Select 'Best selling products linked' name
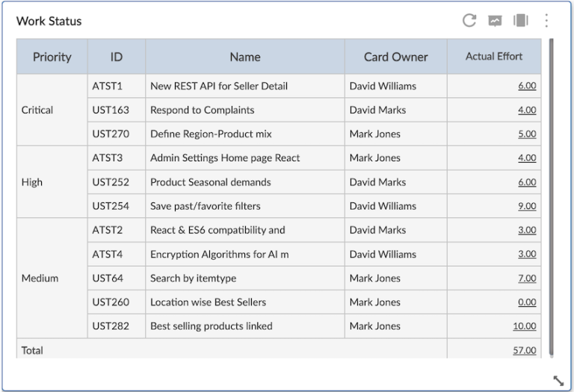 tap(212, 326)
